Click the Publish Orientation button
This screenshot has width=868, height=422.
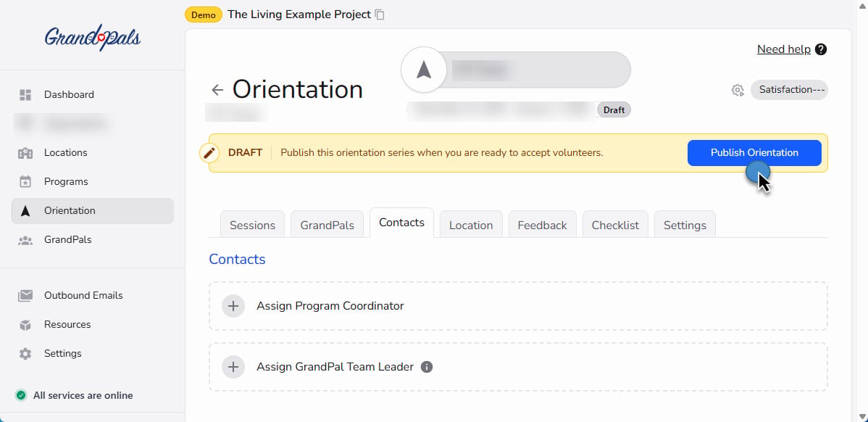pos(754,153)
